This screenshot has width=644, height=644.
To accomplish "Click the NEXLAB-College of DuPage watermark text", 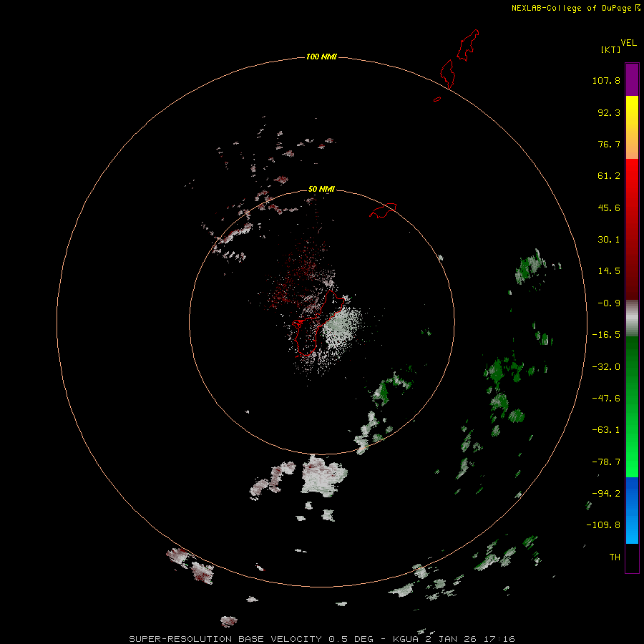I will [x=576, y=8].
